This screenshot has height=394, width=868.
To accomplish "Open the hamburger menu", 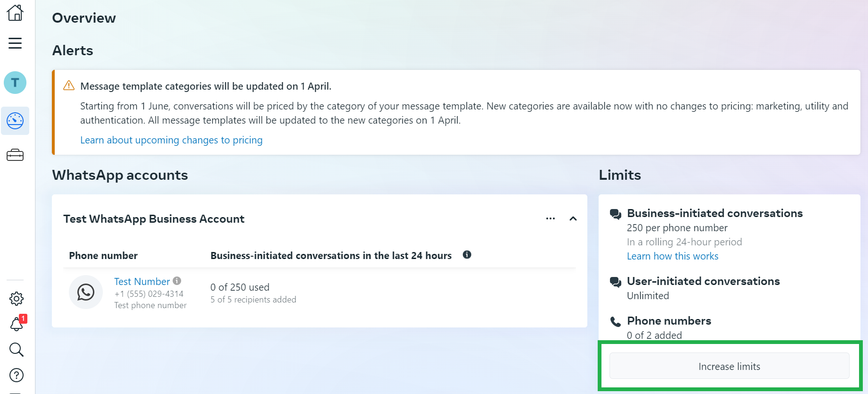I will pos(15,43).
